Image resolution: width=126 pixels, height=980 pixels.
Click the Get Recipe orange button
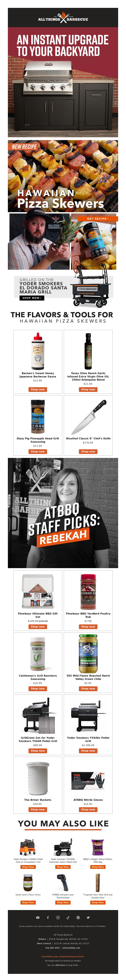pos(97,218)
